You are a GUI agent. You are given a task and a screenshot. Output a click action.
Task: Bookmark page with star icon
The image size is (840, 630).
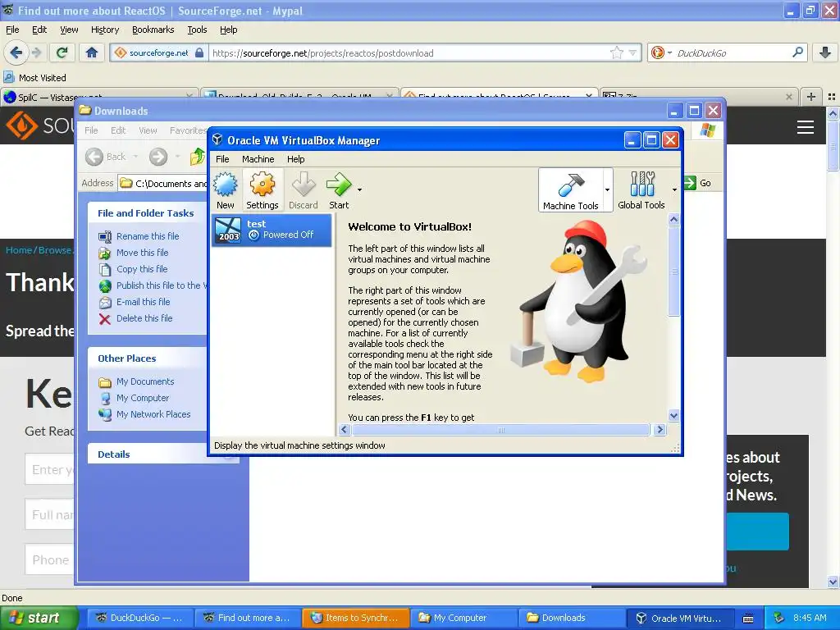617,52
